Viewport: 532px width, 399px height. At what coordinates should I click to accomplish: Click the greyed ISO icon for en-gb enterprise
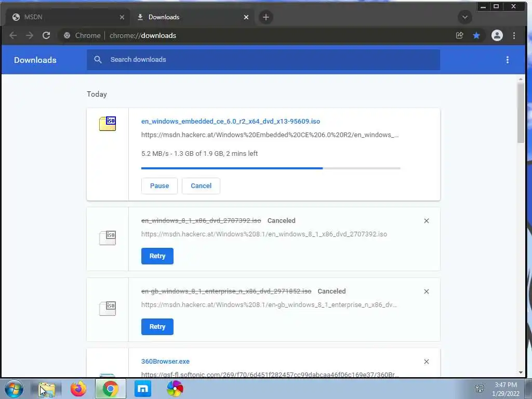tap(108, 308)
